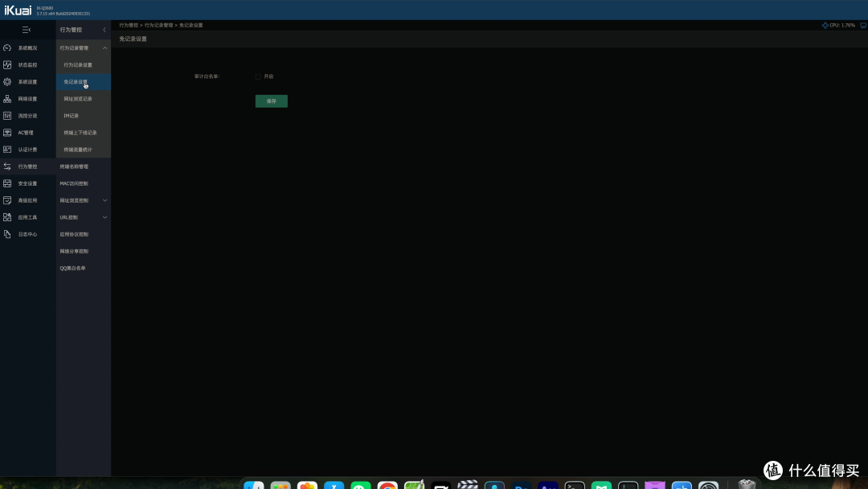This screenshot has width=868, height=489.
Task: Click the 状态监控 monitor icon
Action: tap(7, 65)
